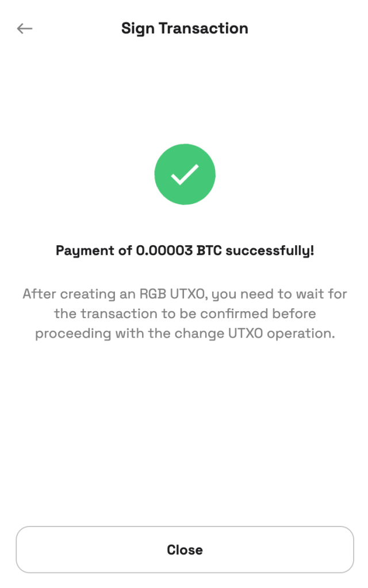The image size is (368, 588).
Task: Dismiss the success screen with Close
Action: click(185, 550)
